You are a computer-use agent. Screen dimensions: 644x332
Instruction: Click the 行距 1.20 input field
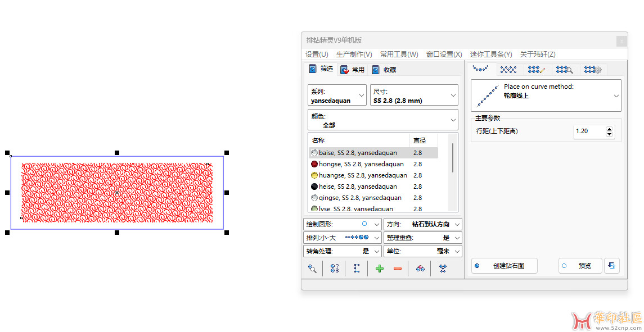click(x=589, y=131)
